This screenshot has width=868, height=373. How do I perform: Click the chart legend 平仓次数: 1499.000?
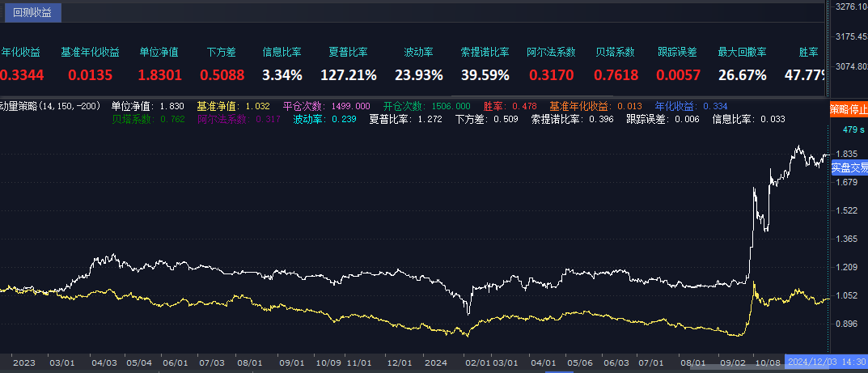326,106
